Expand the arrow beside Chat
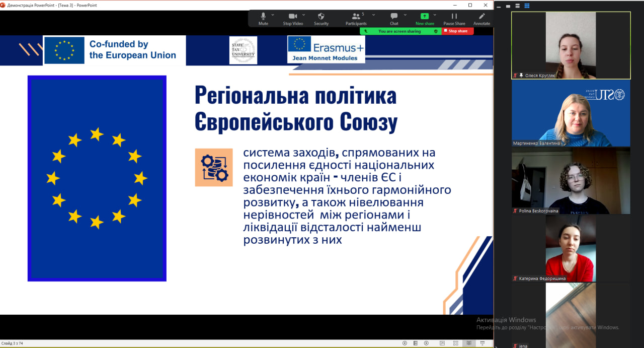Viewport: 644px width, 348px height. point(405,15)
